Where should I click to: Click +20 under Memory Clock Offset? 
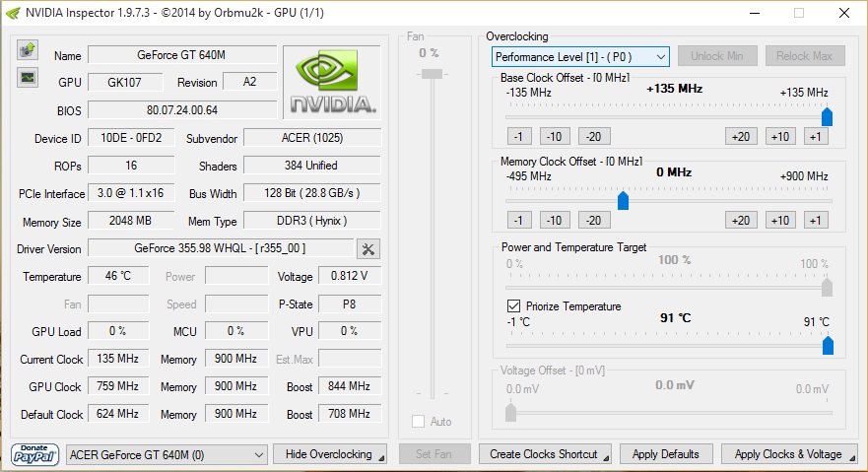coord(741,220)
